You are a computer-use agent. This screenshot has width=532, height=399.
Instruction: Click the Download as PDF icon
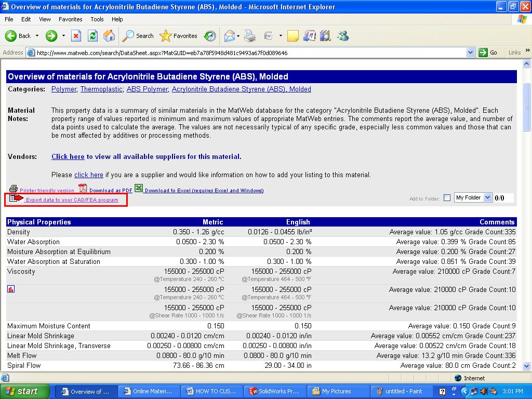click(x=82, y=189)
